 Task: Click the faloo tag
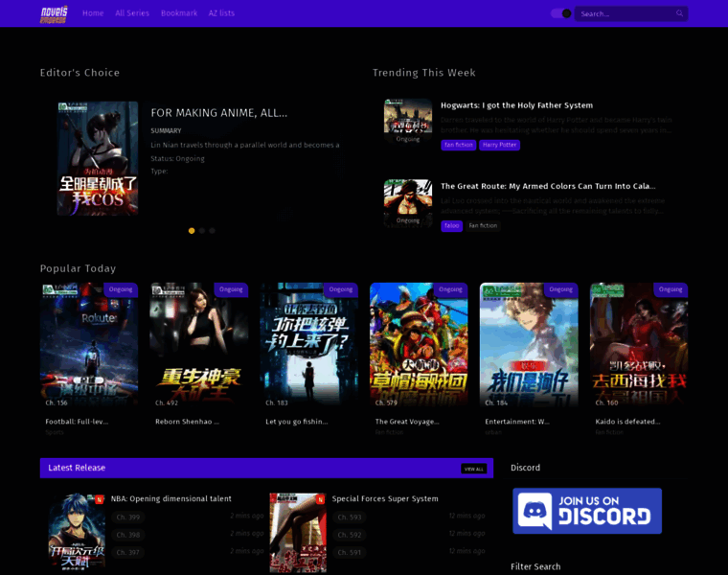point(451,226)
